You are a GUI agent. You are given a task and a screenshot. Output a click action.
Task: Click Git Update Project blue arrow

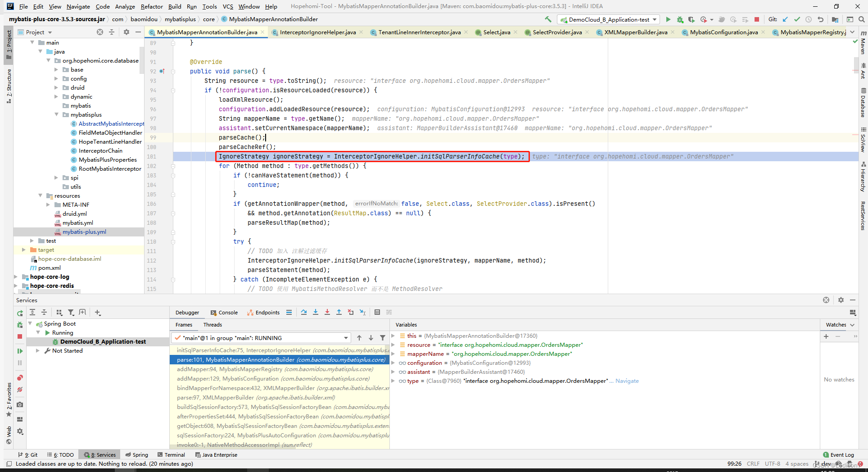click(785, 19)
